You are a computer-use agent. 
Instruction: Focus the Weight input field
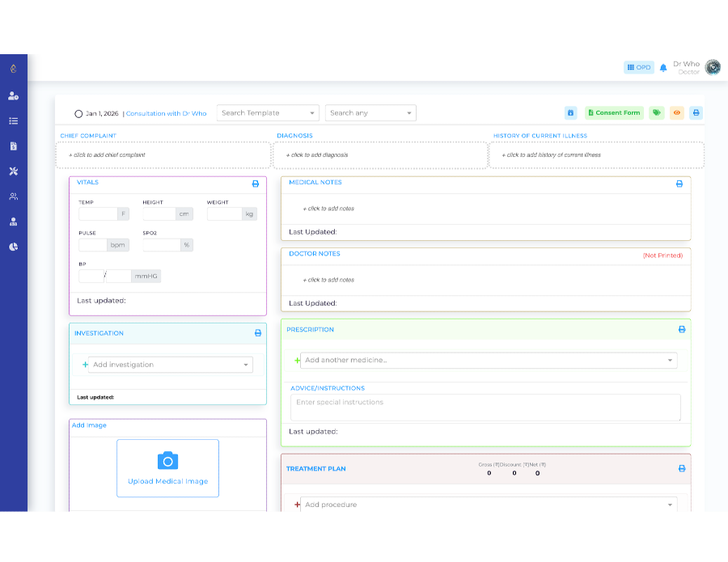pos(225,214)
